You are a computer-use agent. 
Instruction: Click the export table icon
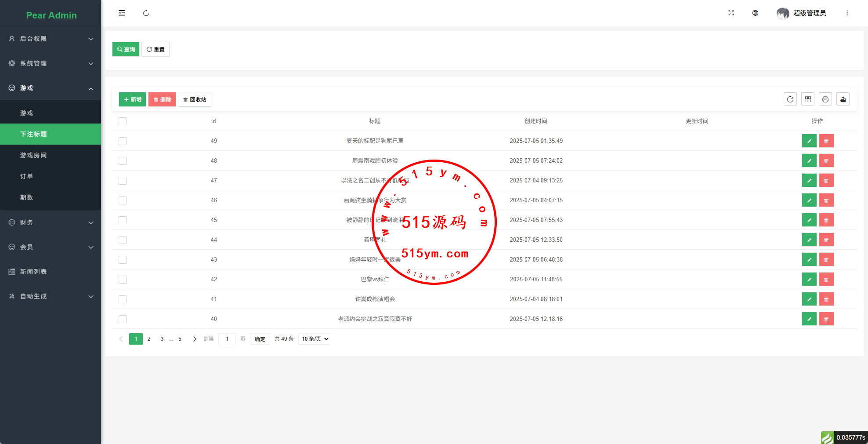843,99
